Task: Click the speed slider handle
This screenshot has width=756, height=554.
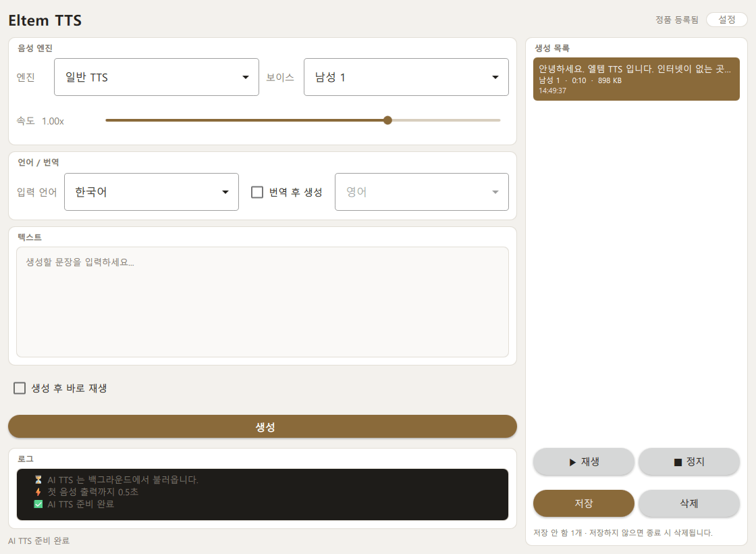Action: (387, 120)
